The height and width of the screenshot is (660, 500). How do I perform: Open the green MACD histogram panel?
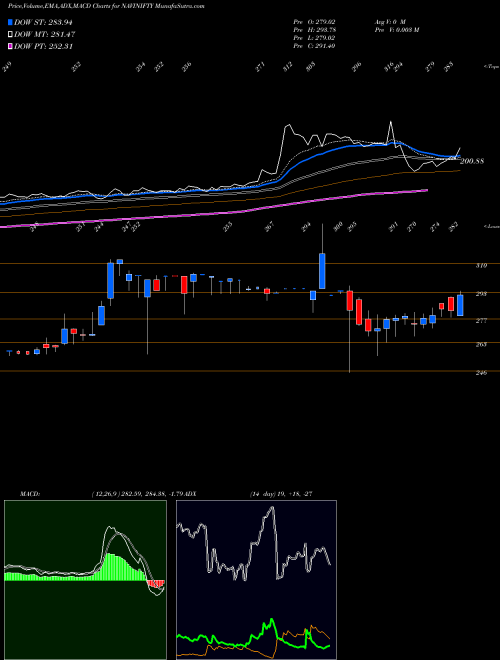pyautogui.click(x=85, y=580)
